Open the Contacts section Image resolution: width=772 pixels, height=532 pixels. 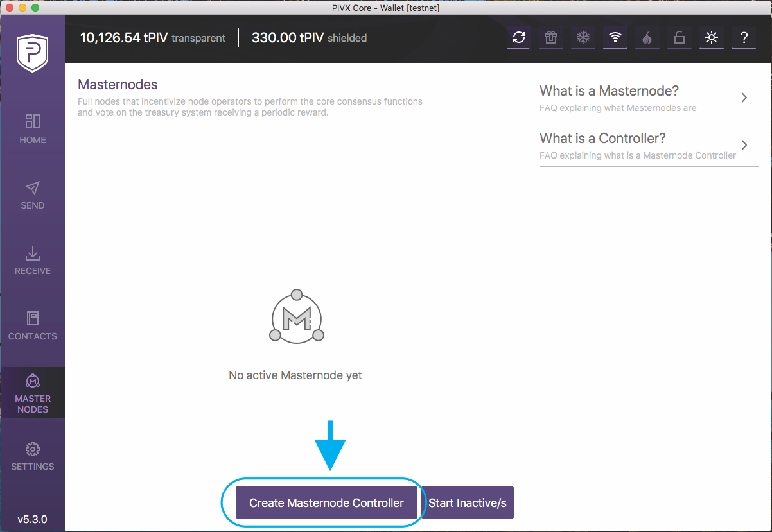[x=33, y=326]
